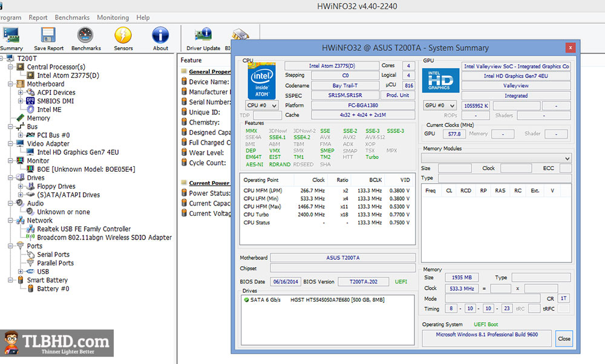Screen dimensions: 605x364
Task: Expand the PCI Bus #0 node
Action: click(21, 135)
